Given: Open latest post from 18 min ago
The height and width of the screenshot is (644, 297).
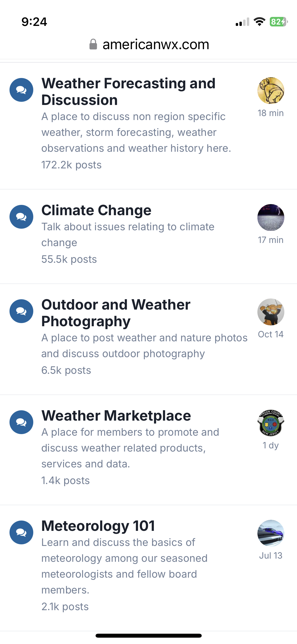Looking at the screenshot, I should [271, 113].
